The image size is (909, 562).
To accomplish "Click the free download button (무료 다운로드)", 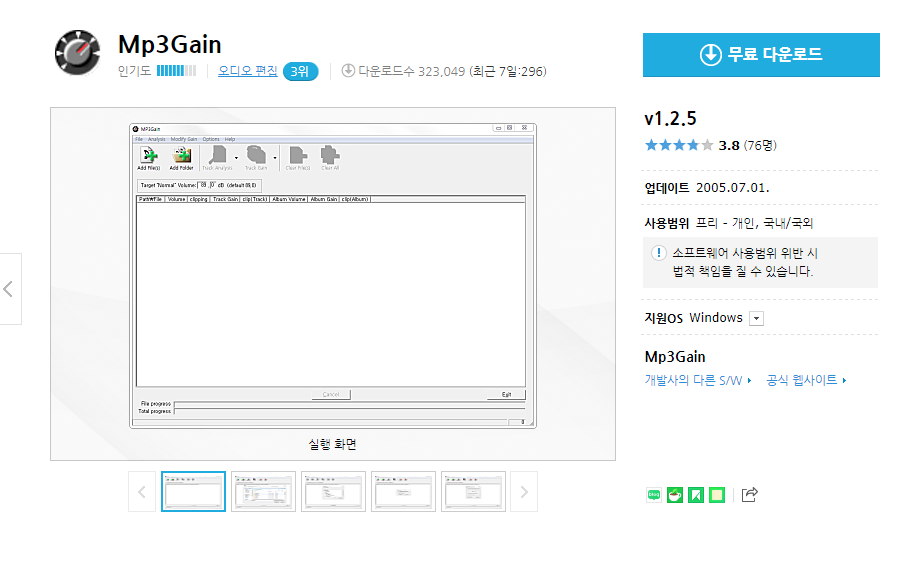I will [x=761, y=55].
